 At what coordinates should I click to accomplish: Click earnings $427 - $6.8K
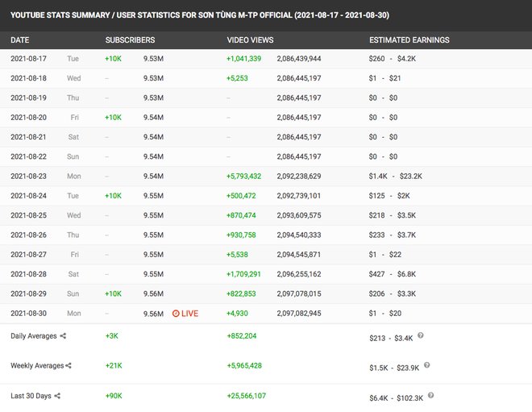click(393, 274)
